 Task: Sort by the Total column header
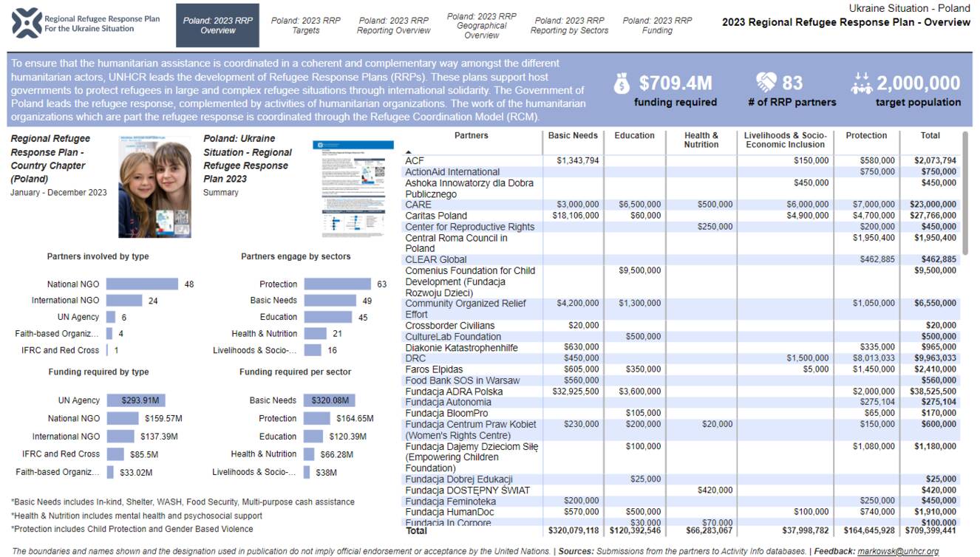(x=930, y=136)
